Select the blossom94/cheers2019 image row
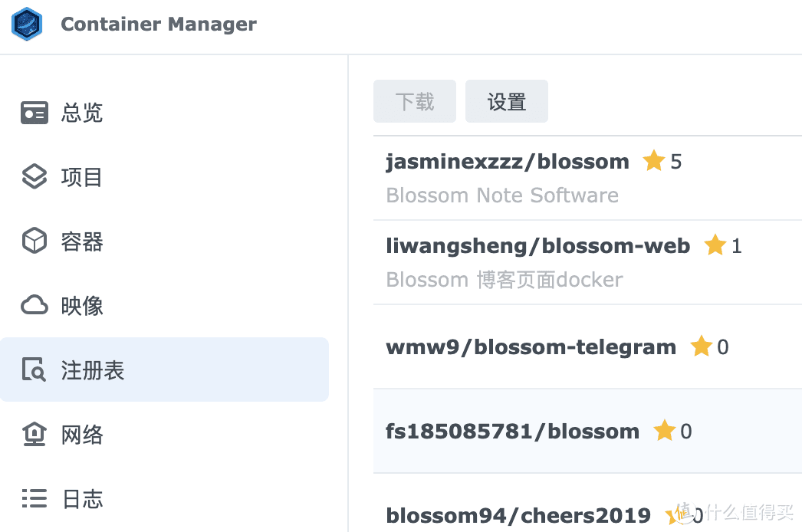Viewport: 802px width, 532px height. coord(518,515)
